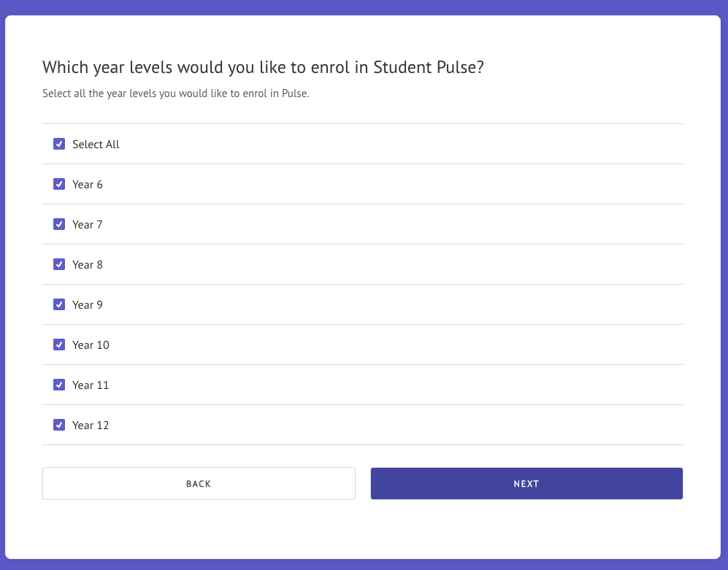This screenshot has width=728, height=570.
Task: Click the 'Year 7' label text
Action: (x=88, y=225)
